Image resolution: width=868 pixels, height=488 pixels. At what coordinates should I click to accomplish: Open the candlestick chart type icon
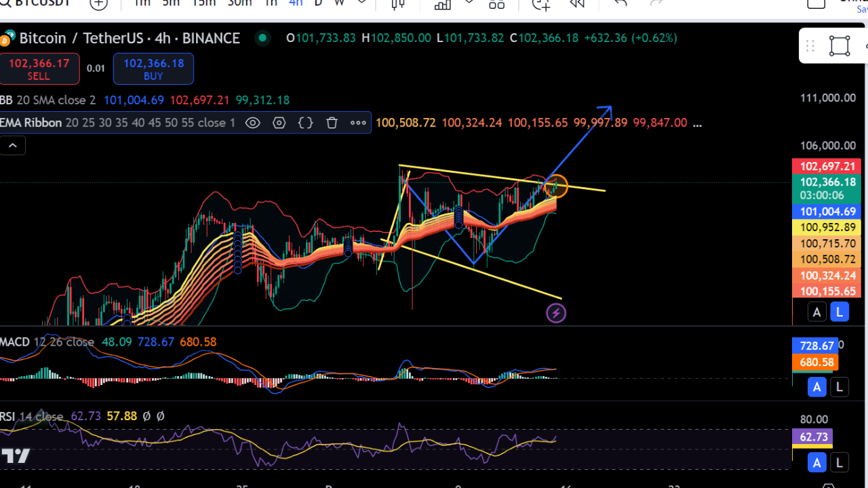tap(398, 3)
